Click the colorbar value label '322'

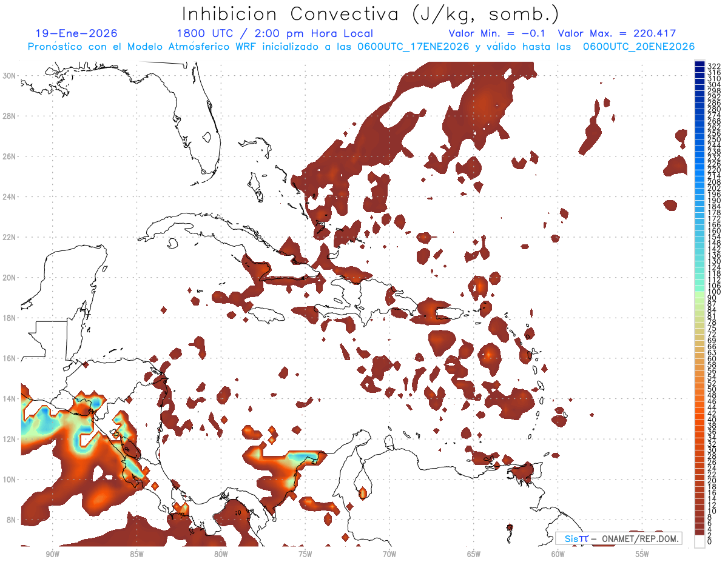click(x=714, y=66)
